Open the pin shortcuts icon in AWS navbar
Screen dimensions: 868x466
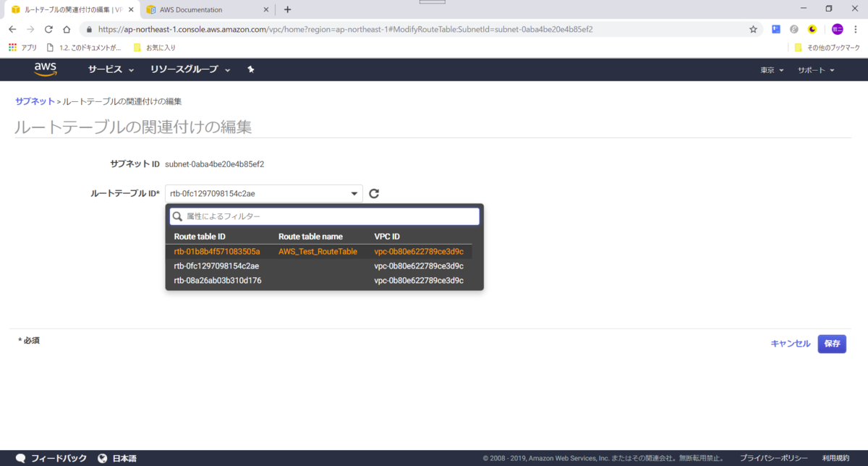250,69
